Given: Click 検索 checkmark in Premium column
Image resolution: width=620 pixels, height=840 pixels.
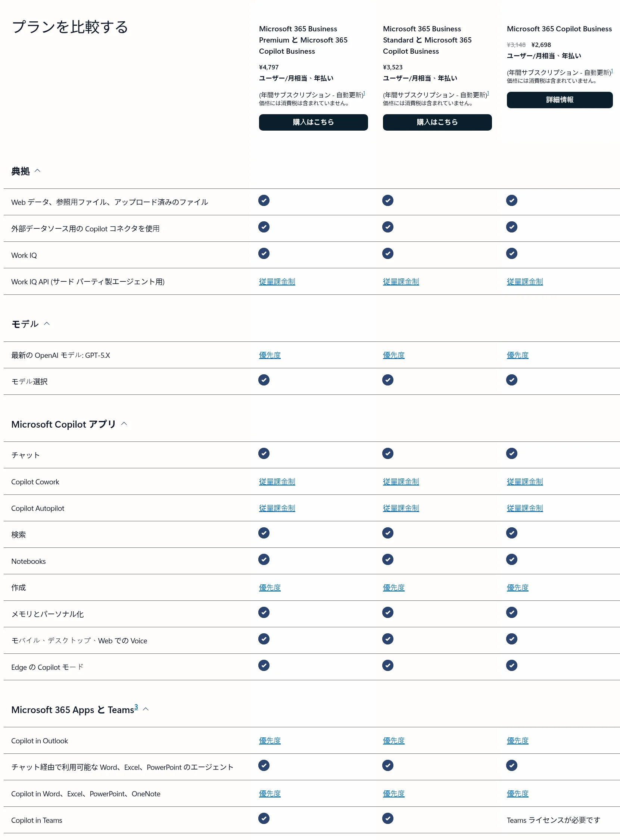Looking at the screenshot, I should [x=264, y=533].
